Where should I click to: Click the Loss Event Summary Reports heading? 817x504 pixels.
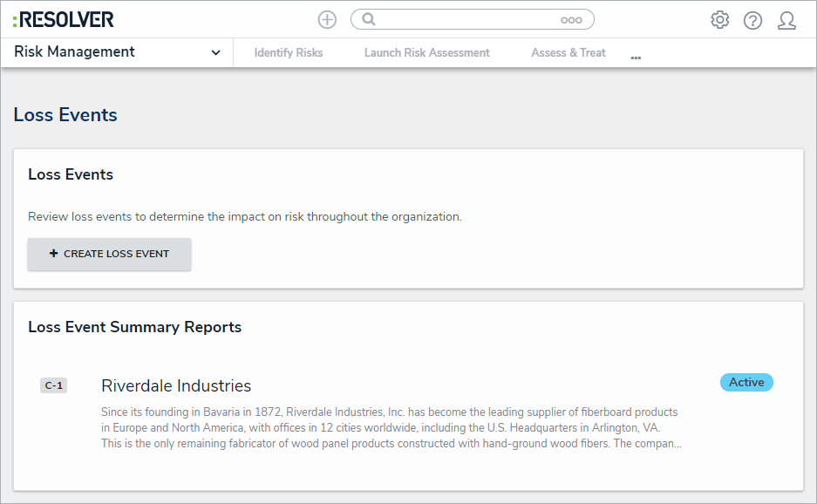pyautogui.click(x=134, y=327)
